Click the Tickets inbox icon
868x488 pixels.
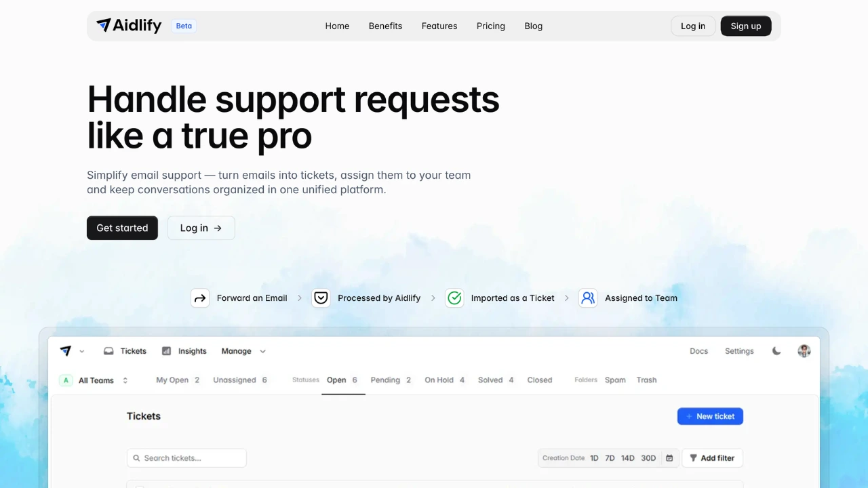[x=108, y=351]
